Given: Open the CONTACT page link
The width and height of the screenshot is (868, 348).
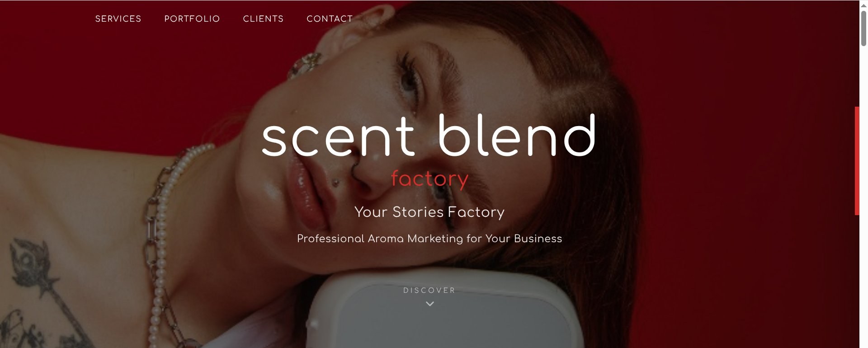Looking at the screenshot, I should [x=330, y=19].
